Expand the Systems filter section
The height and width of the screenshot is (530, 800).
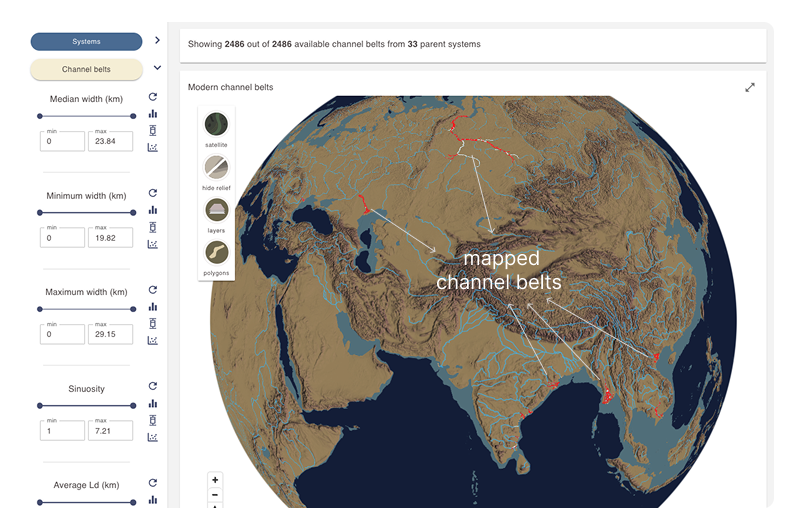[x=157, y=40]
